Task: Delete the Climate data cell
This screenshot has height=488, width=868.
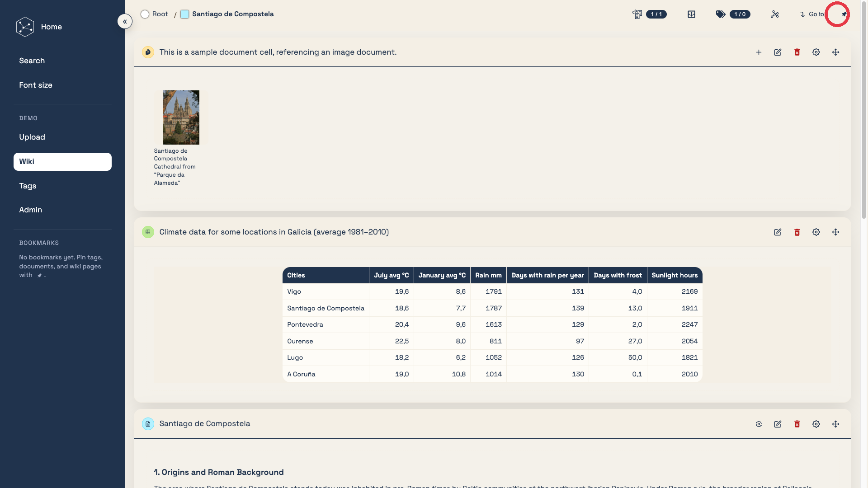Action: [797, 232]
